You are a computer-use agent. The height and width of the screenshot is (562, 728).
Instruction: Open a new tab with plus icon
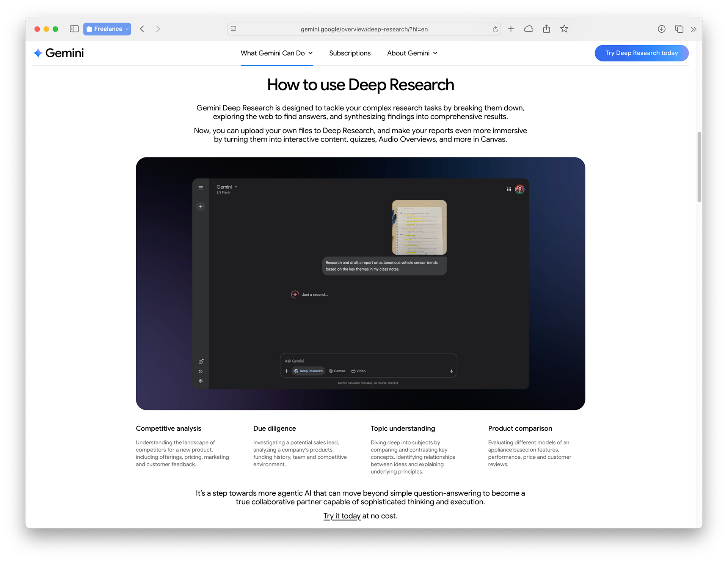pyautogui.click(x=511, y=29)
